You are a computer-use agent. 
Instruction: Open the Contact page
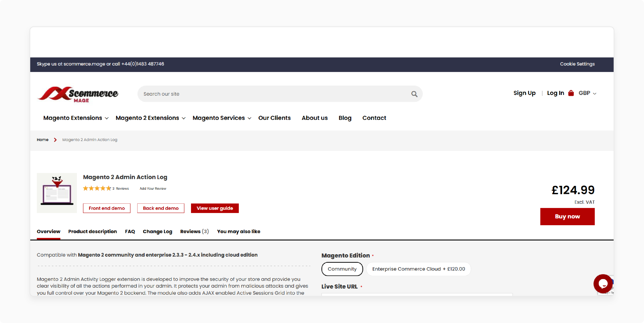tap(374, 118)
